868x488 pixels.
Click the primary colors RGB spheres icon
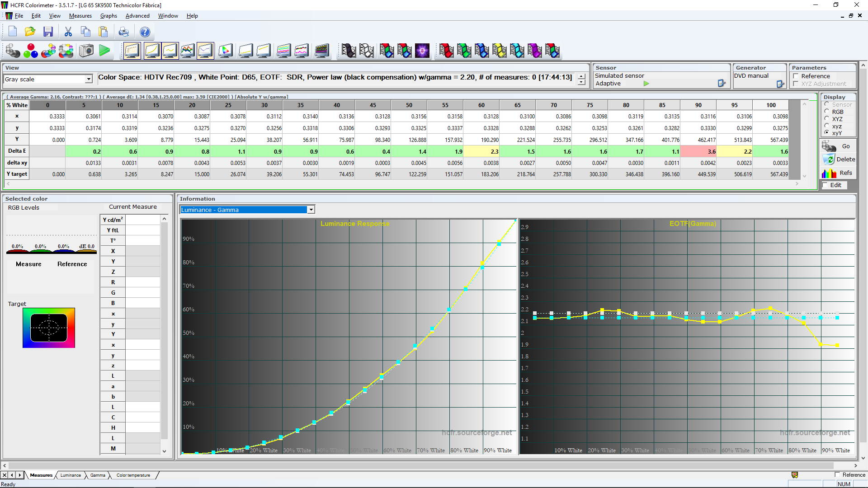[30, 51]
